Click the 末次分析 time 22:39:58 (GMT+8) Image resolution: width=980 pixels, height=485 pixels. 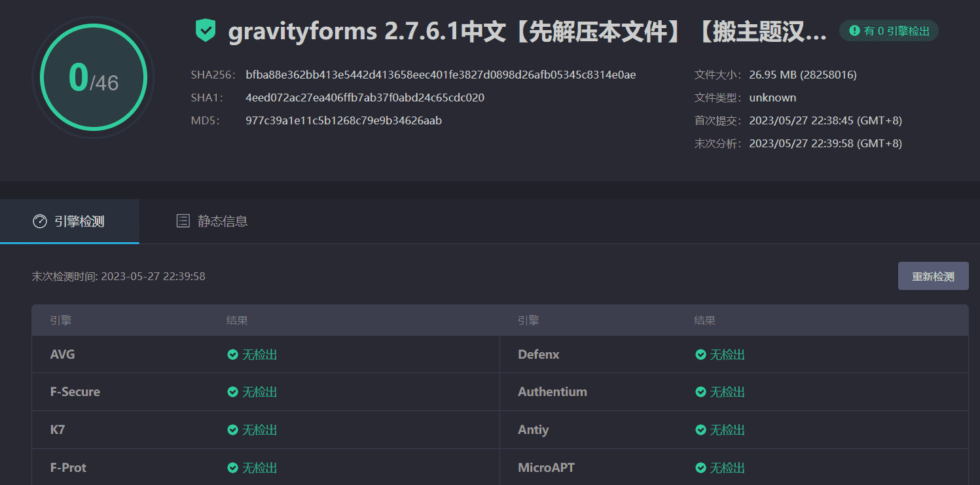click(826, 143)
